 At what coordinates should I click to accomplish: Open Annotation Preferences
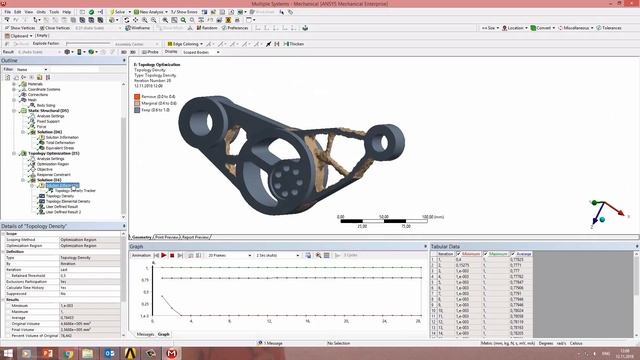pos(235,28)
